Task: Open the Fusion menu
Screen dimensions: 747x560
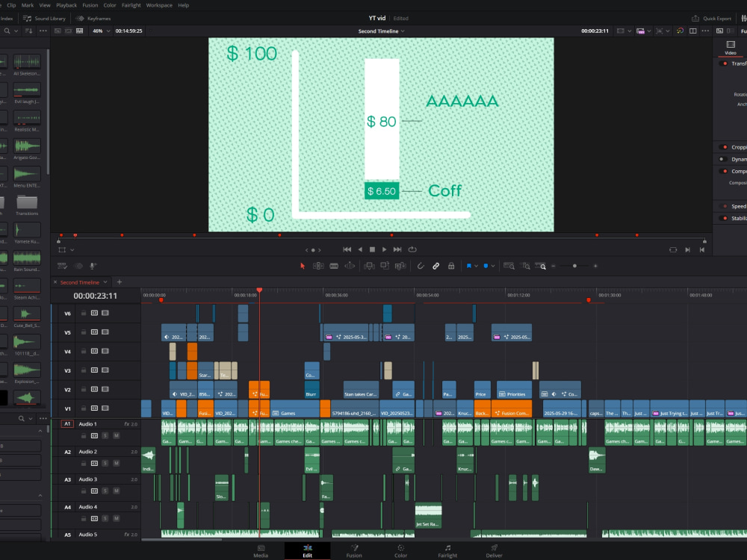Action: pos(90,5)
